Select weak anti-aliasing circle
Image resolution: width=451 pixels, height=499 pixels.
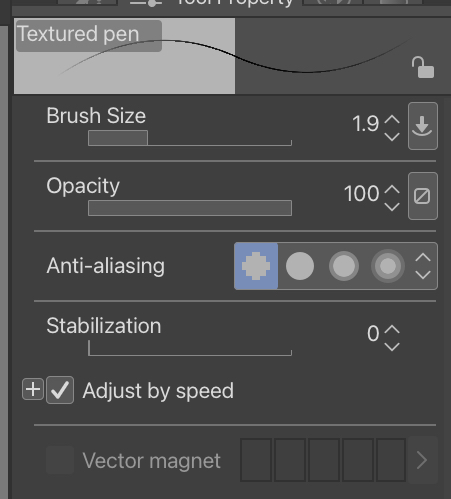pyautogui.click(x=300, y=266)
